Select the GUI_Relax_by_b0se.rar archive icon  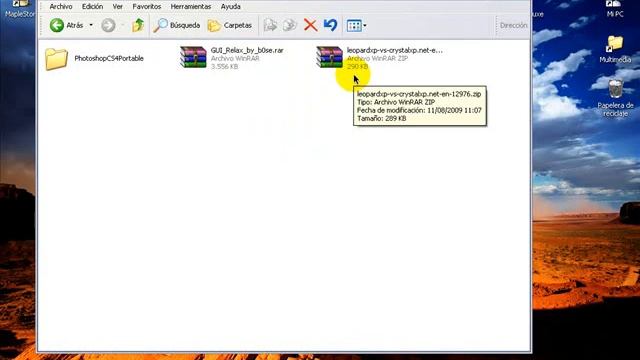point(193,57)
